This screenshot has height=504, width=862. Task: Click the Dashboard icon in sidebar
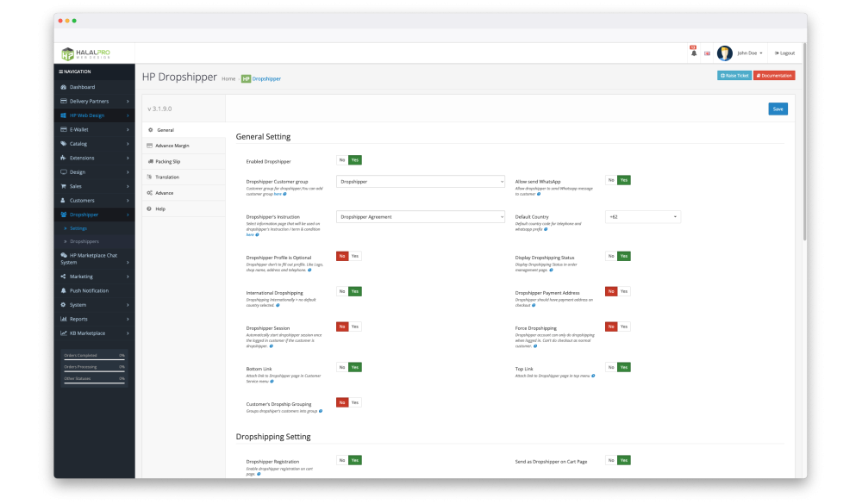(x=64, y=87)
